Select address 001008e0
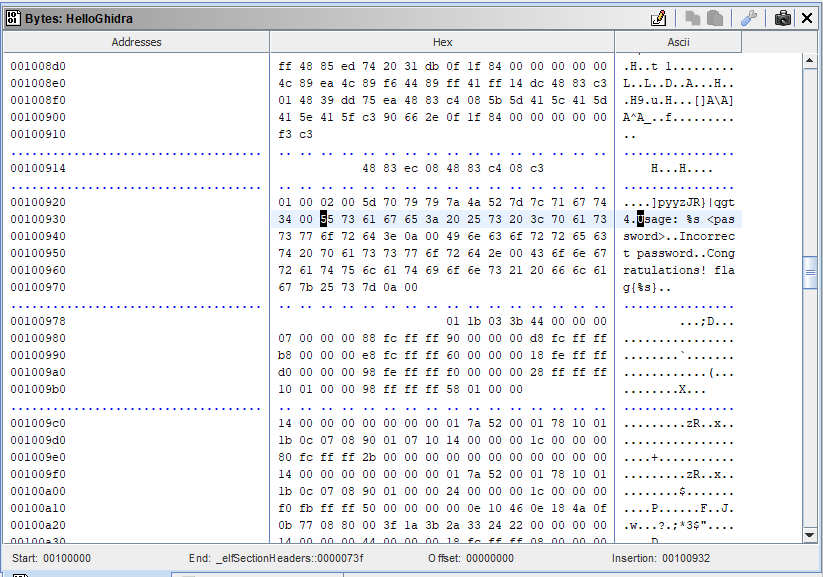Viewport: 823px width, 577px height. coord(38,83)
